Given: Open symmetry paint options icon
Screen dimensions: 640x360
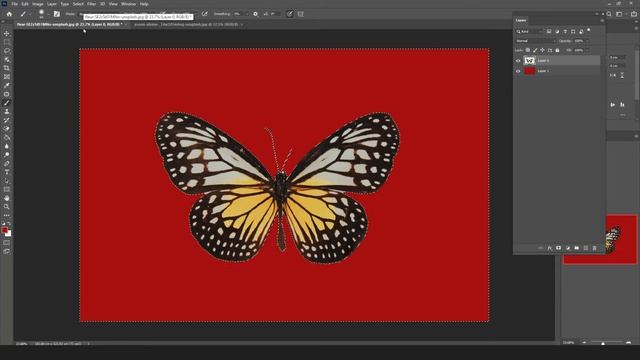Looking at the screenshot, I should pos(300,14).
